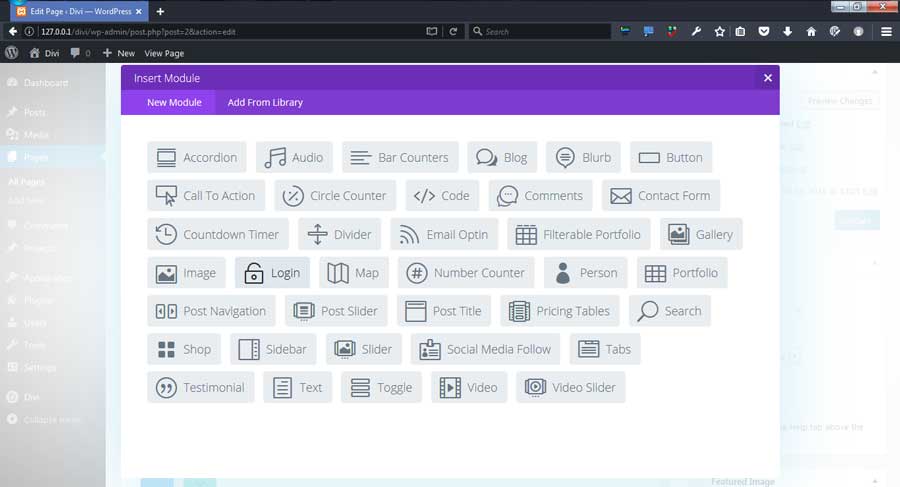Insert the Comments module
This screenshot has height=487, width=900.
click(x=540, y=196)
